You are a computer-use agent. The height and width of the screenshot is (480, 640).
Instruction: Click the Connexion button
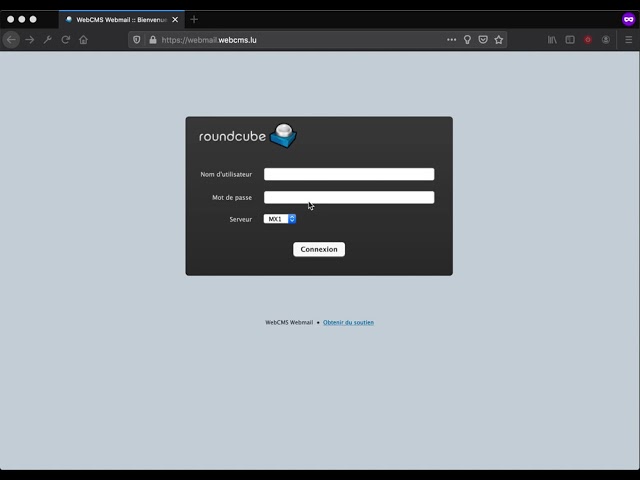(319, 249)
